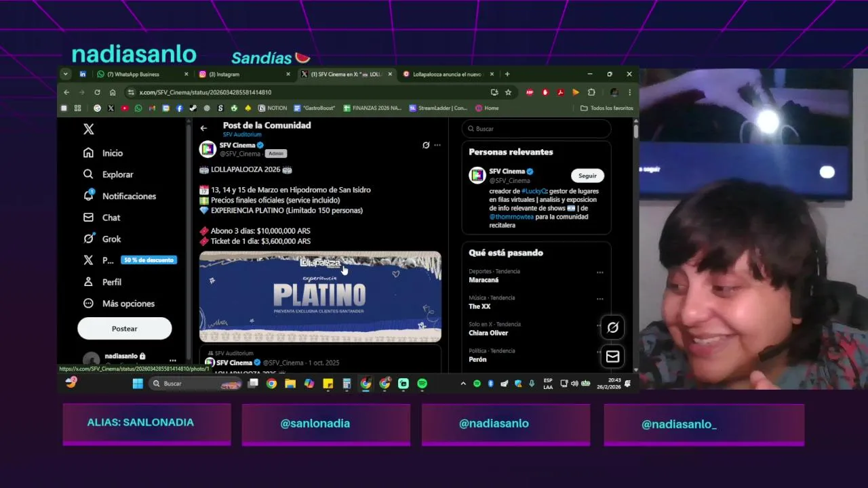Switch to Lollapalooza anuncia tab
The image size is (868, 488).
click(448, 74)
